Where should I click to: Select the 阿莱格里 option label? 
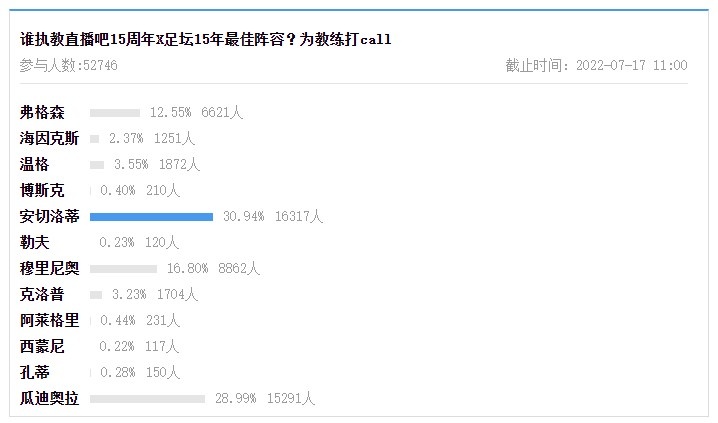tap(49, 320)
